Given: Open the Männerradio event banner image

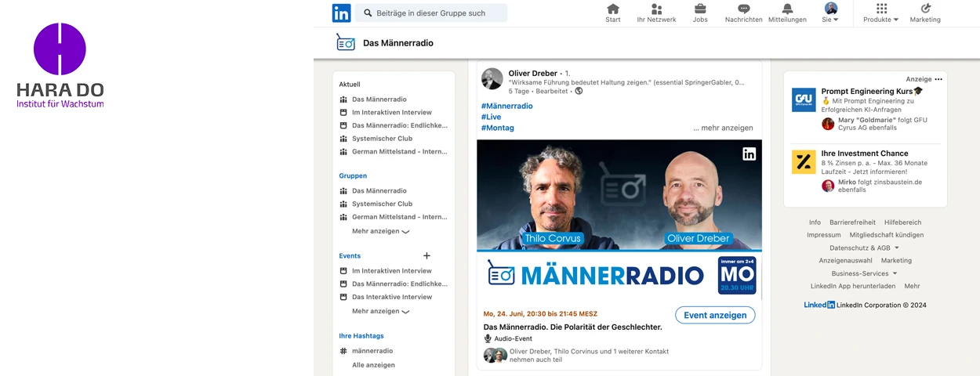Looking at the screenshot, I should pyautogui.click(x=619, y=219).
